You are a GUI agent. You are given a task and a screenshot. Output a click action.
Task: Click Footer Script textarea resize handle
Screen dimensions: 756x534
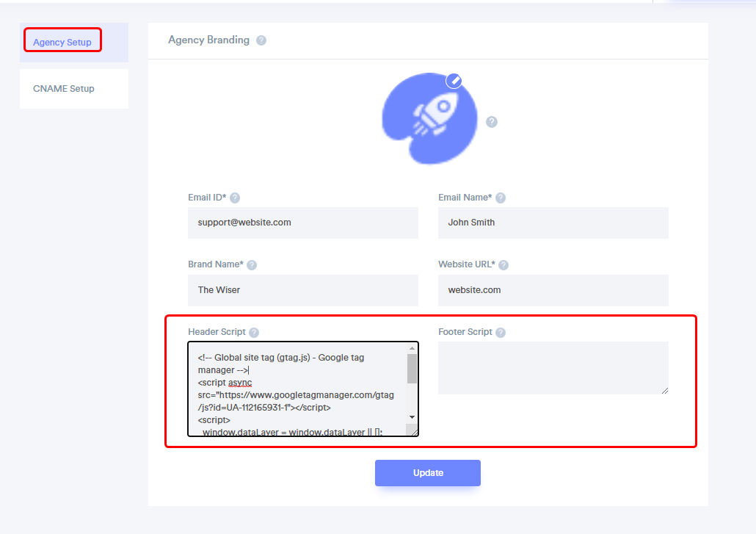pyautogui.click(x=664, y=390)
